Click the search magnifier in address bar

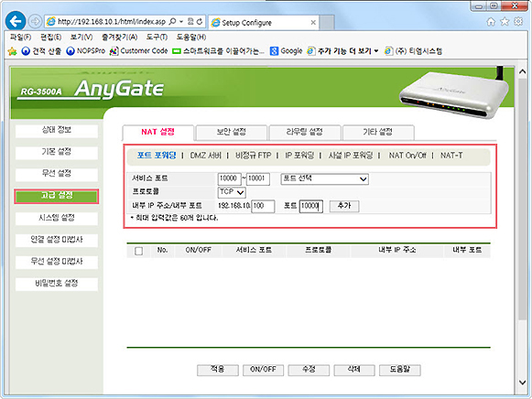173,22
